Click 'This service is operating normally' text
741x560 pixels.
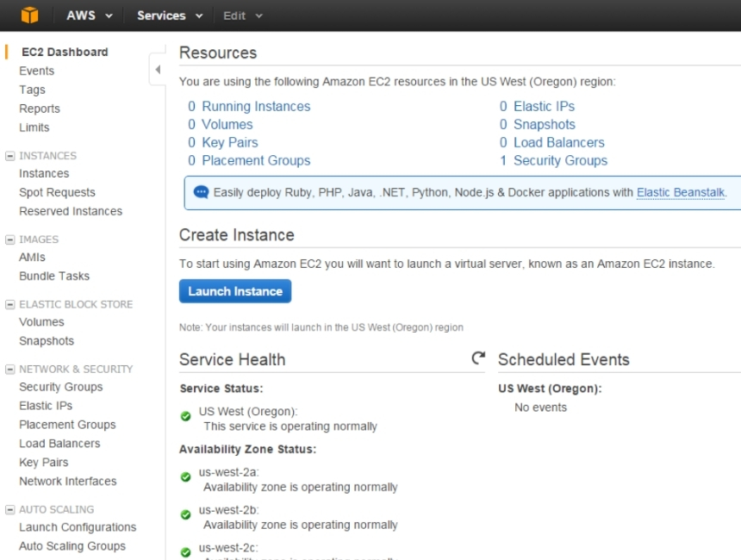290,426
